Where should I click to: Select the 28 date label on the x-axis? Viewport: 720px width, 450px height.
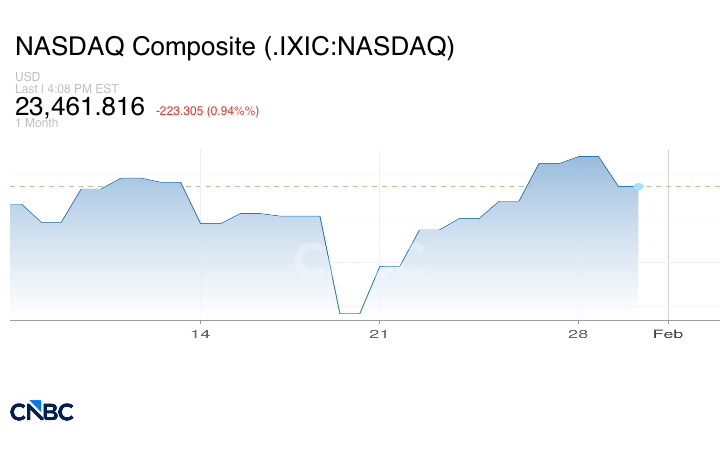tap(578, 334)
